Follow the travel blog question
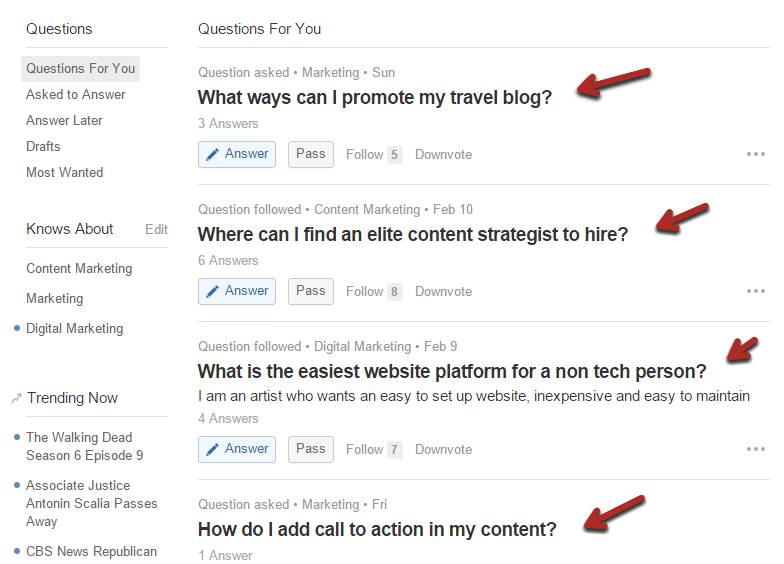This screenshot has height=564, width=784. 374,154
